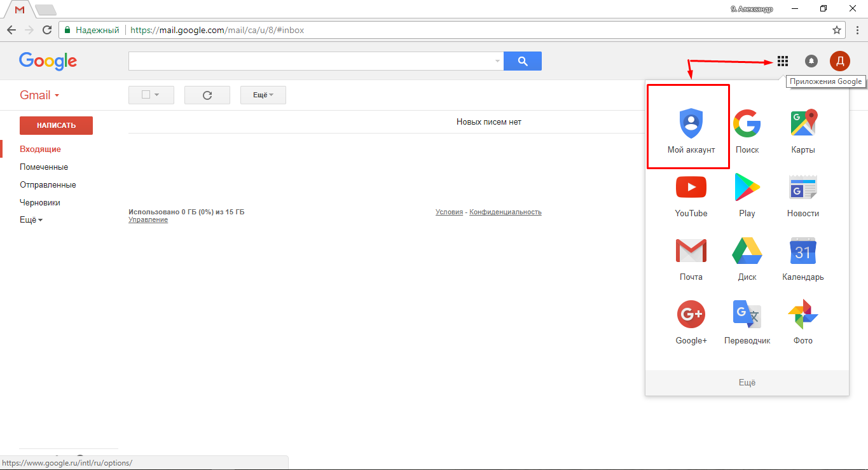
Task: Open Google+ app icon
Action: (x=691, y=321)
